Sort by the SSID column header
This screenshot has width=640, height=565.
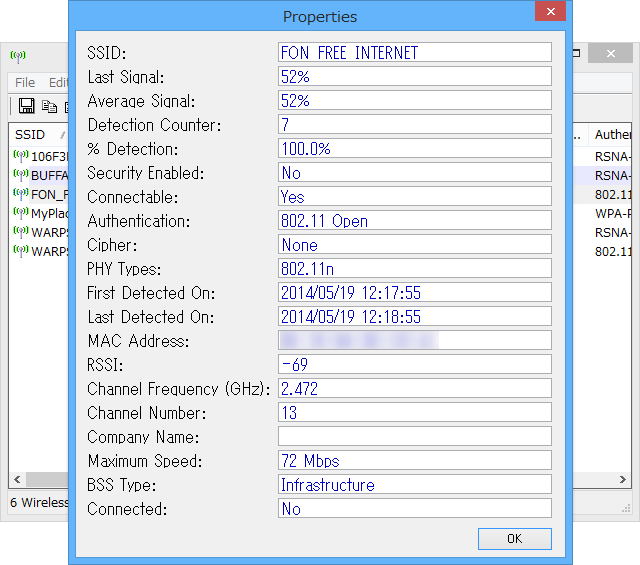(x=39, y=135)
